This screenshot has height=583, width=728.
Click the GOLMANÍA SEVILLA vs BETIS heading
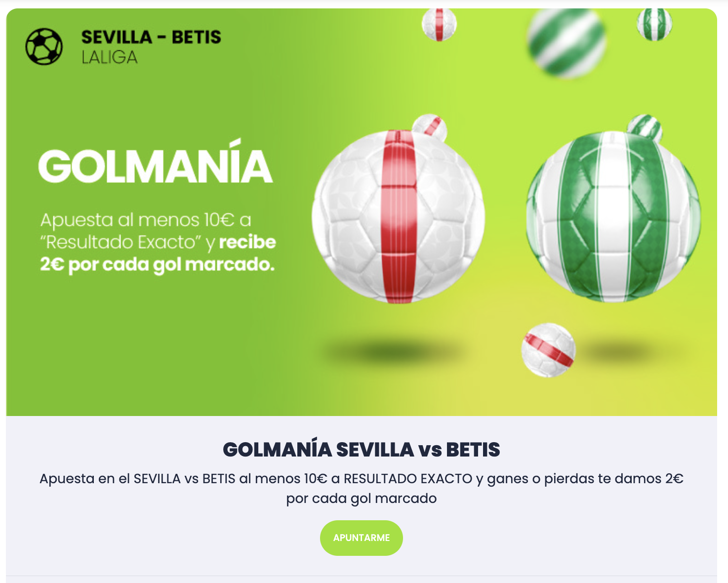362,450
